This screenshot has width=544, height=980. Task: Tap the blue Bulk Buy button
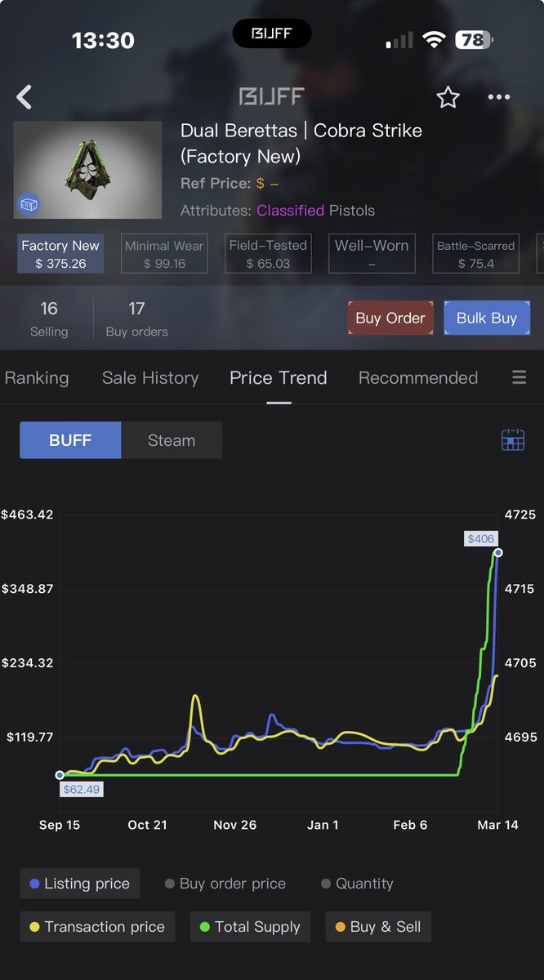(x=487, y=318)
